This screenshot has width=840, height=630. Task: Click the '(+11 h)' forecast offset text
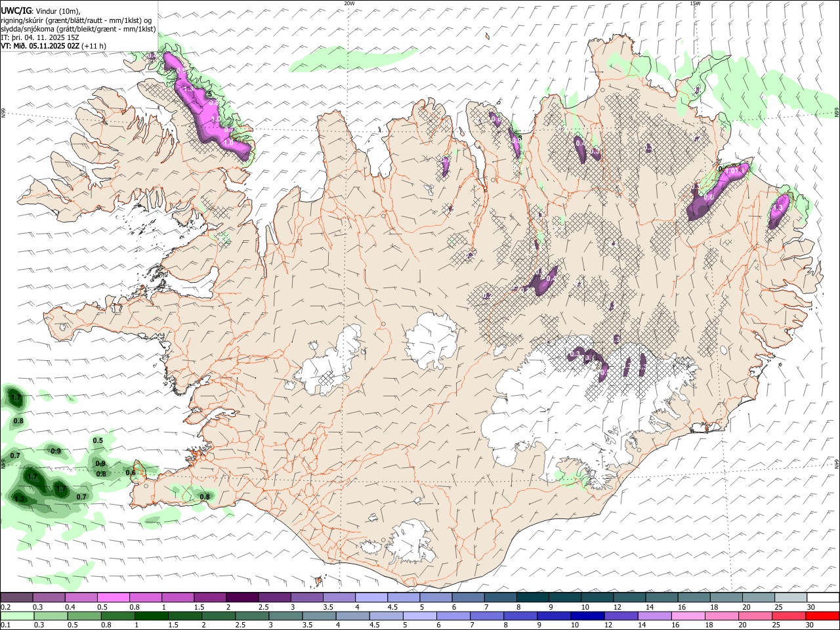94,46
